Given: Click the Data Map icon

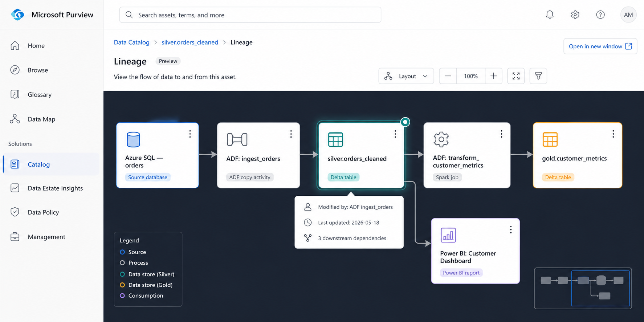Looking at the screenshot, I should point(15,119).
